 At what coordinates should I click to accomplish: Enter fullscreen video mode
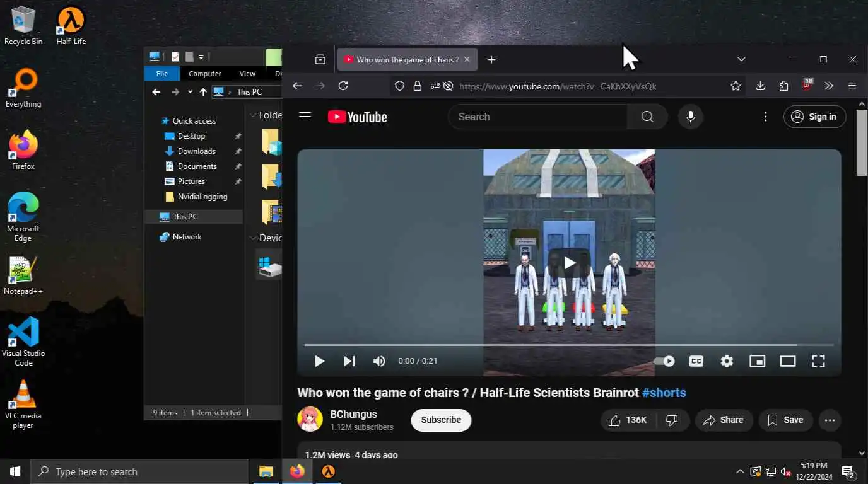pos(818,361)
